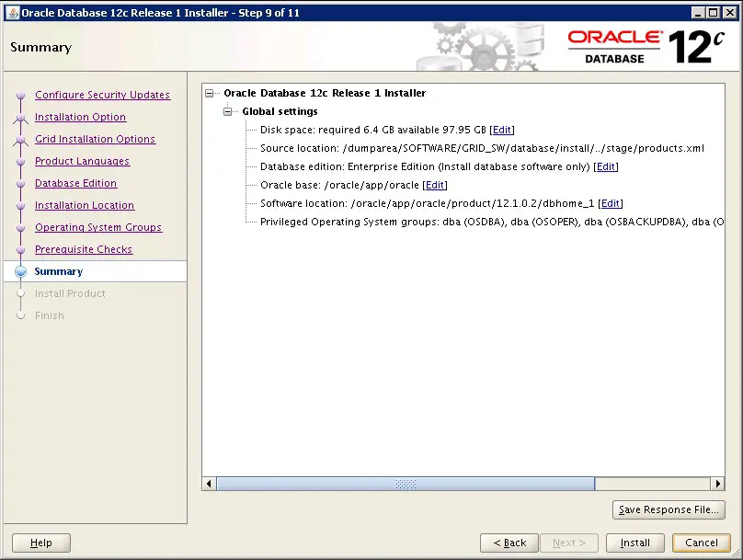The width and height of the screenshot is (743, 560).
Task: Select the Software location dbhome_1 path text
Action: click(x=427, y=204)
